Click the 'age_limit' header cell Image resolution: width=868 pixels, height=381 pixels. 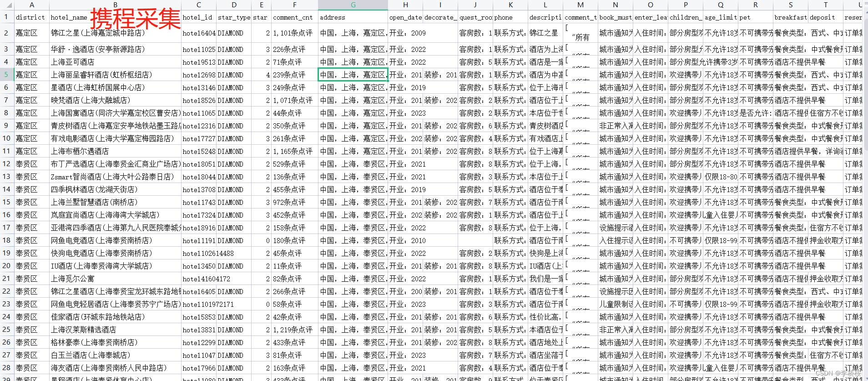(721, 17)
